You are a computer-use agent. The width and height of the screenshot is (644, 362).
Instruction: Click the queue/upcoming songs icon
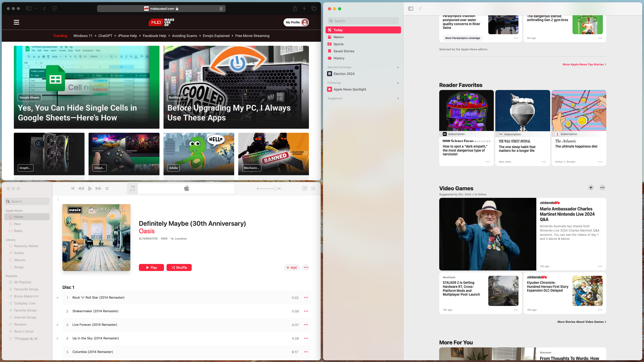pos(313,188)
